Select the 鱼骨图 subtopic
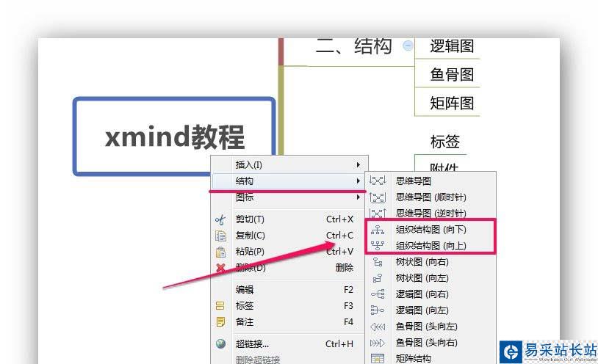 click(x=452, y=74)
